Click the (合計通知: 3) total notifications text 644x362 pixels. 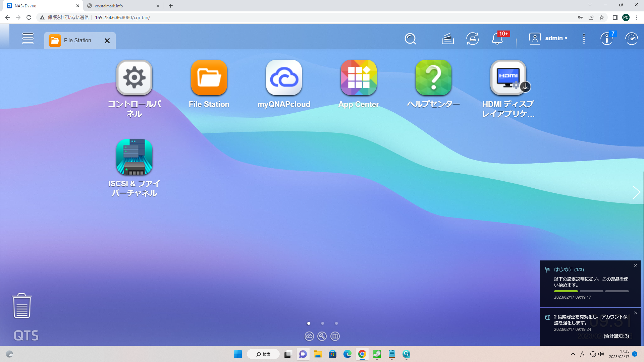(x=616, y=336)
